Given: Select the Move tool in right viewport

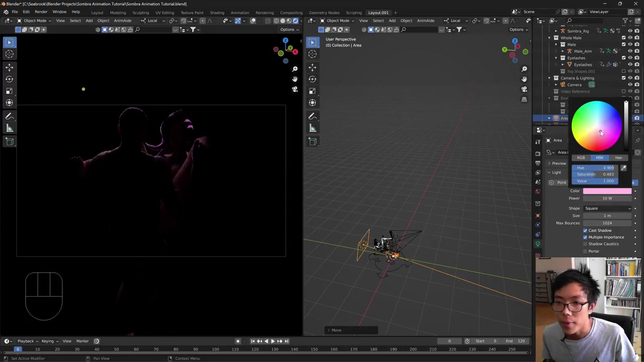Looking at the screenshot, I should [312, 67].
